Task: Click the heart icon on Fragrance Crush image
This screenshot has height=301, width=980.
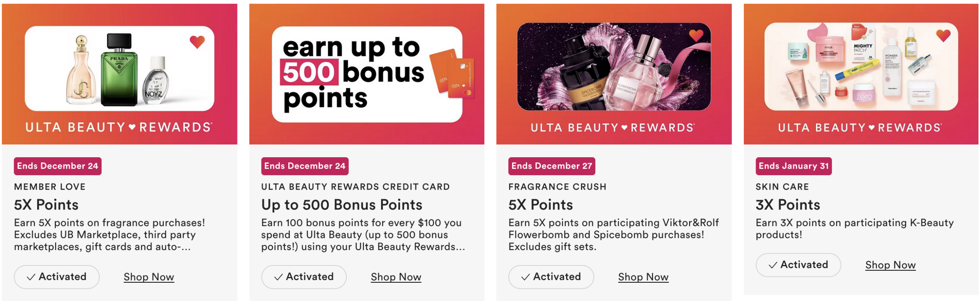Action: (696, 36)
